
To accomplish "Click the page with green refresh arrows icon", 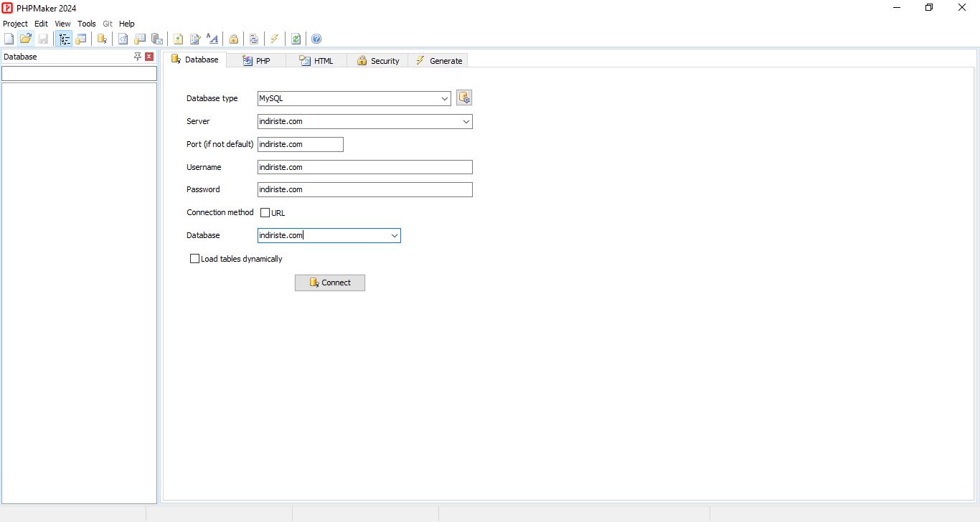I will tap(296, 39).
